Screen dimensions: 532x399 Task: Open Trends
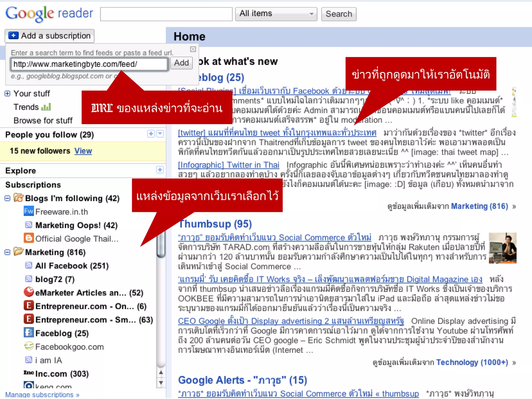(x=26, y=107)
